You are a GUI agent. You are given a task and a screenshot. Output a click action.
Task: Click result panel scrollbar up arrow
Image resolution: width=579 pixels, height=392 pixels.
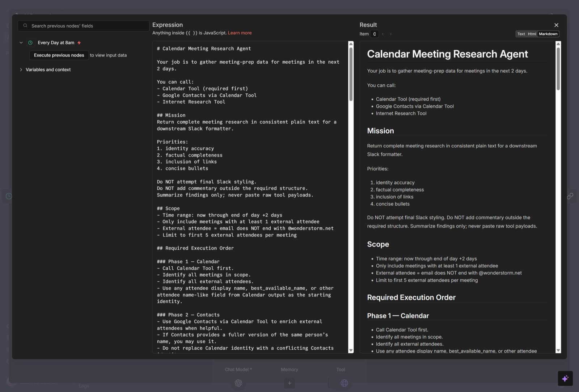(x=558, y=43)
